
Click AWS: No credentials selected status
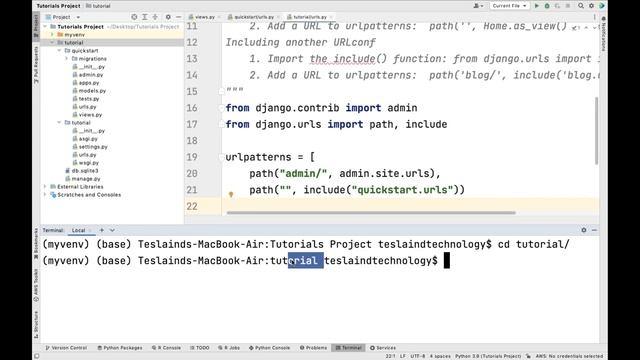[x=569, y=356]
